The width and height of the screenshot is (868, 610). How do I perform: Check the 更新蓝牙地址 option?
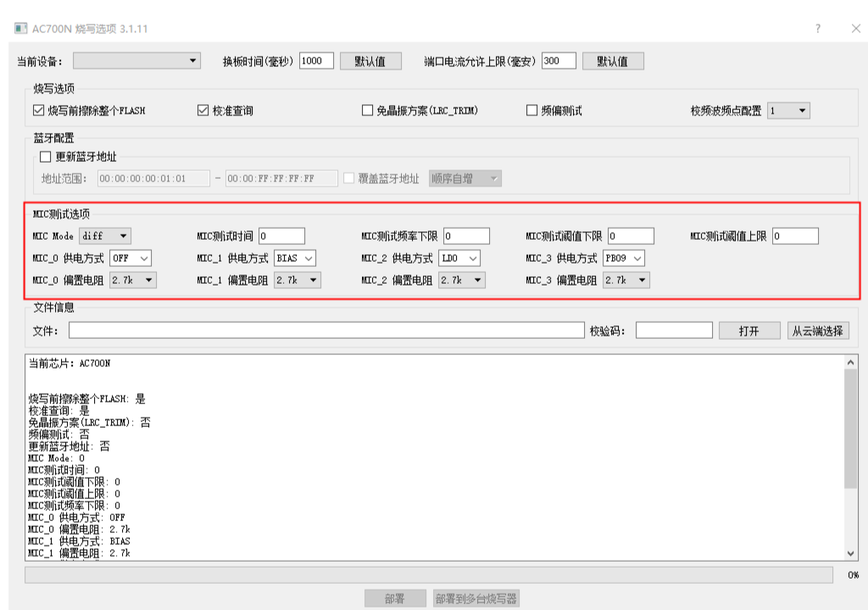(x=46, y=157)
